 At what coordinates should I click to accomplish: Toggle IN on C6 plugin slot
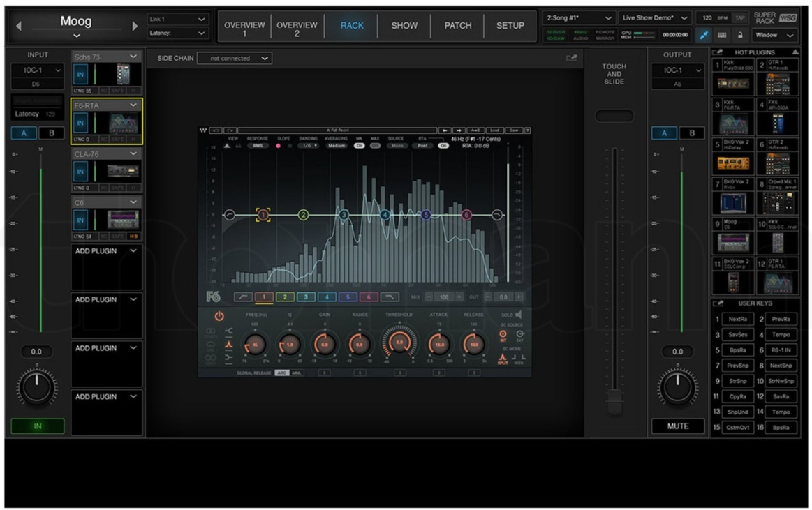80,220
